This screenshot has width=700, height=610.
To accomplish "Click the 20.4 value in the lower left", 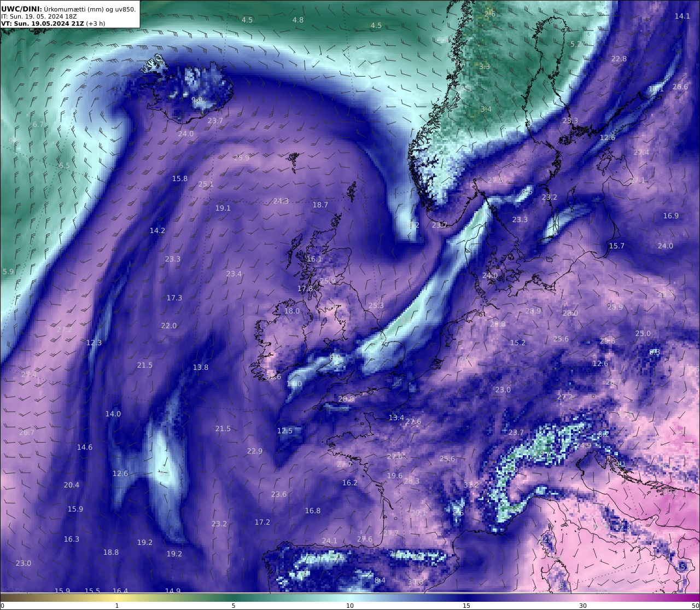I will (x=72, y=485).
